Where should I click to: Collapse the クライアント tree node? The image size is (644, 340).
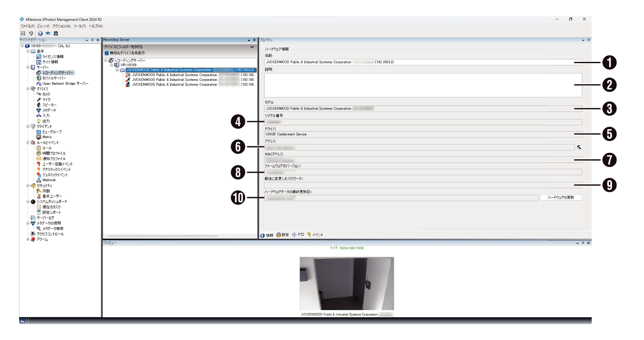pos(28,126)
